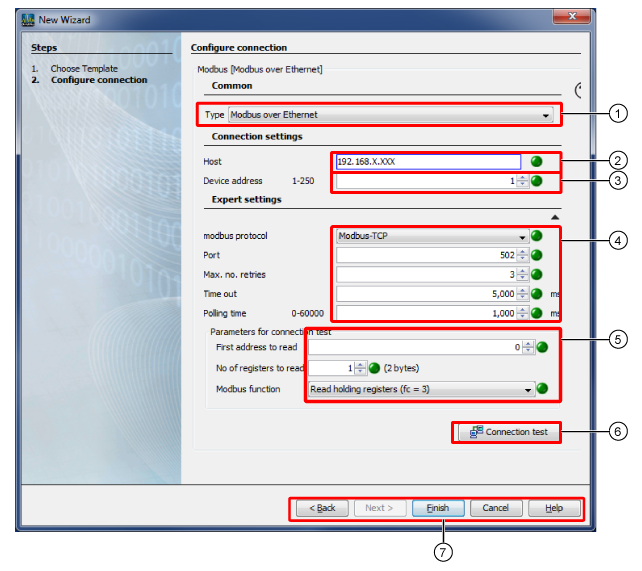The image size is (642, 571).
Task: Click the green indicator beside First address to read
Action: coord(543,347)
